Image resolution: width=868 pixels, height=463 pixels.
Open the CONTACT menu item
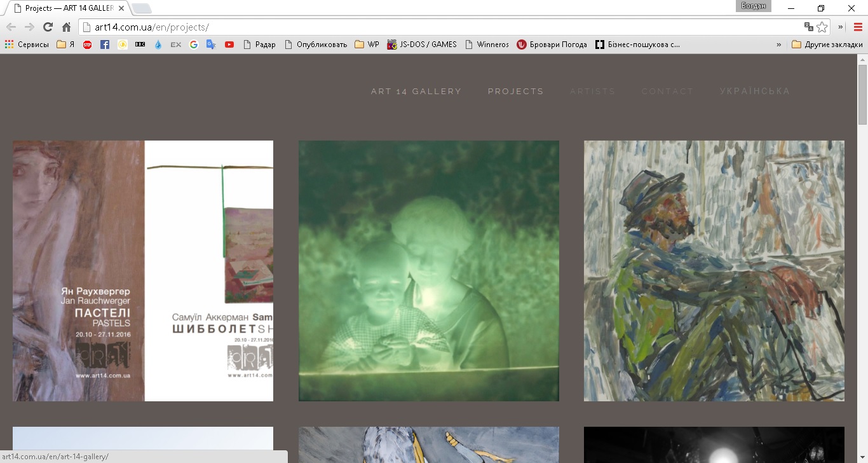click(668, 92)
